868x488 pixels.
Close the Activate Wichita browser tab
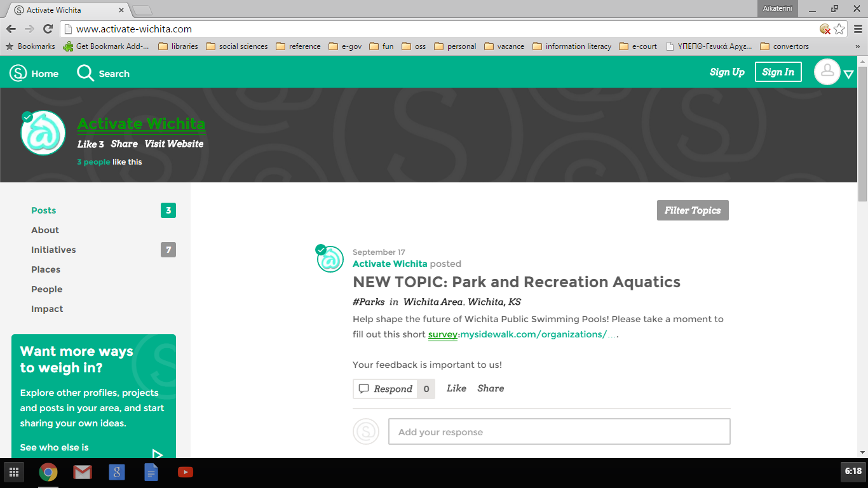[x=121, y=10]
